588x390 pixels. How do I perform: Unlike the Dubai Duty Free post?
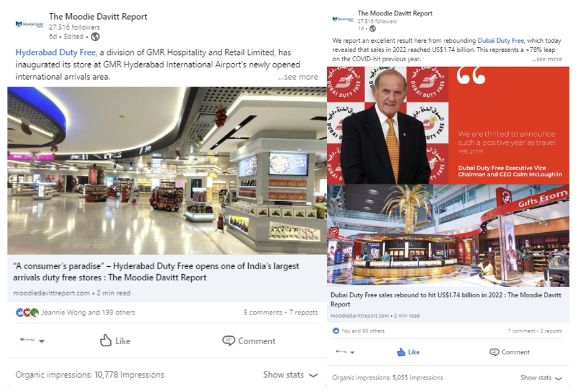[x=408, y=352]
